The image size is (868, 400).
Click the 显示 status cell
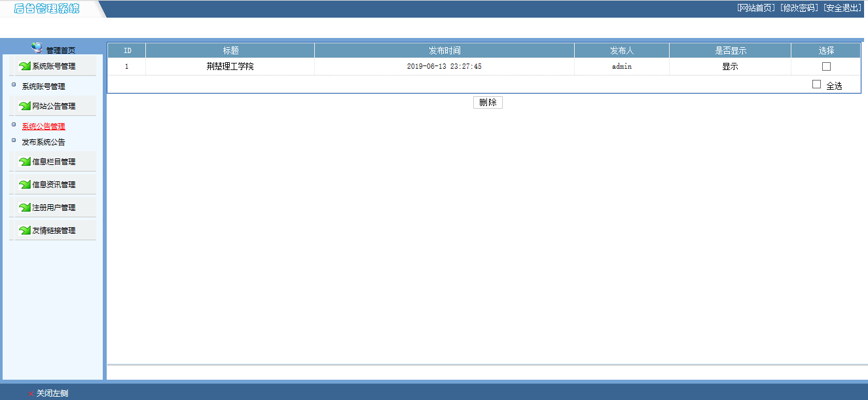pyautogui.click(x=730, y=66)
